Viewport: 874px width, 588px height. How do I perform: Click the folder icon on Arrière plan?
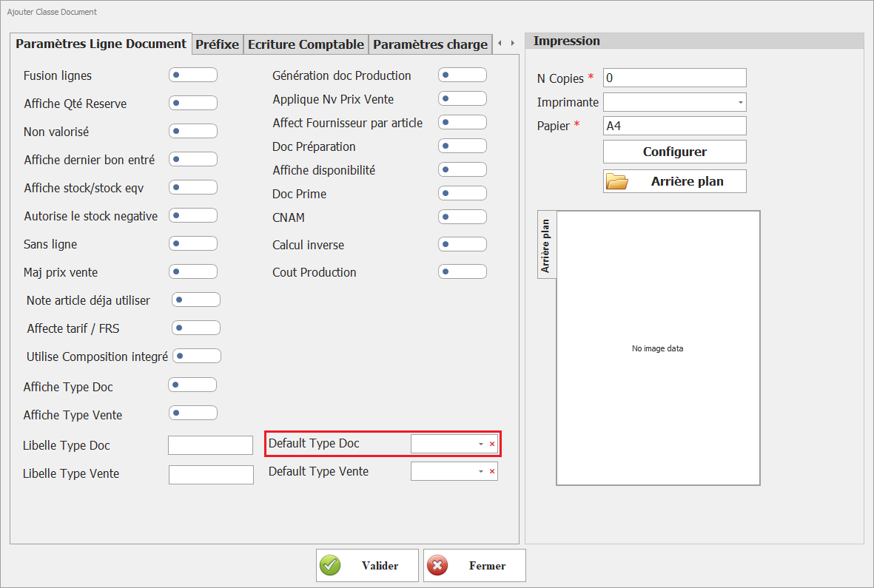tap(617, 181)
